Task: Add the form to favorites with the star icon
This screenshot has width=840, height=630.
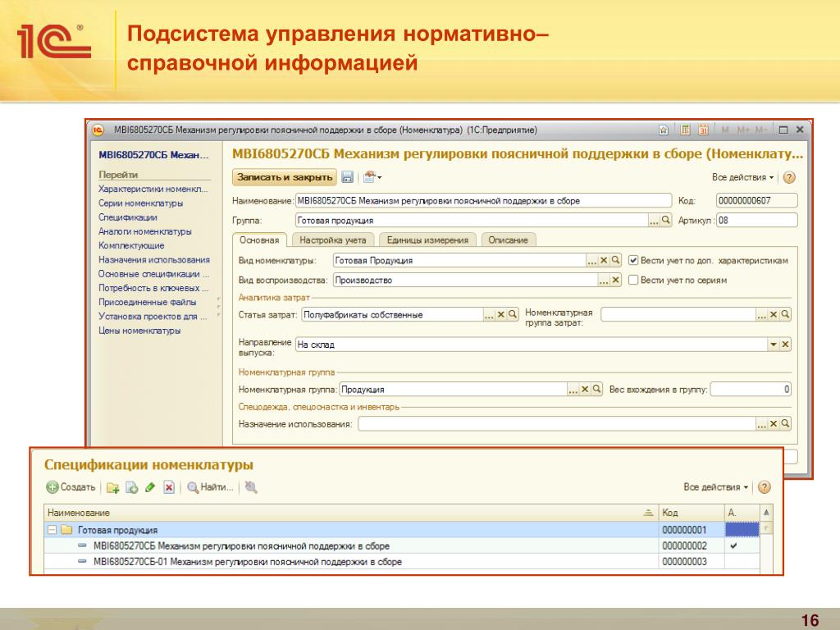Action: [664, 130]
